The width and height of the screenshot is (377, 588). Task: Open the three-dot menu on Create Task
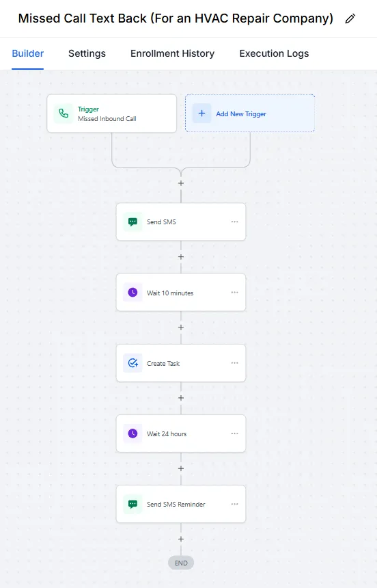pos(234,362)
